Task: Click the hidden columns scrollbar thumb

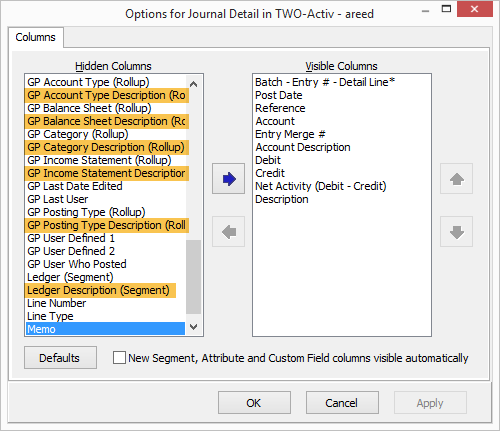Action: (193, 277)
